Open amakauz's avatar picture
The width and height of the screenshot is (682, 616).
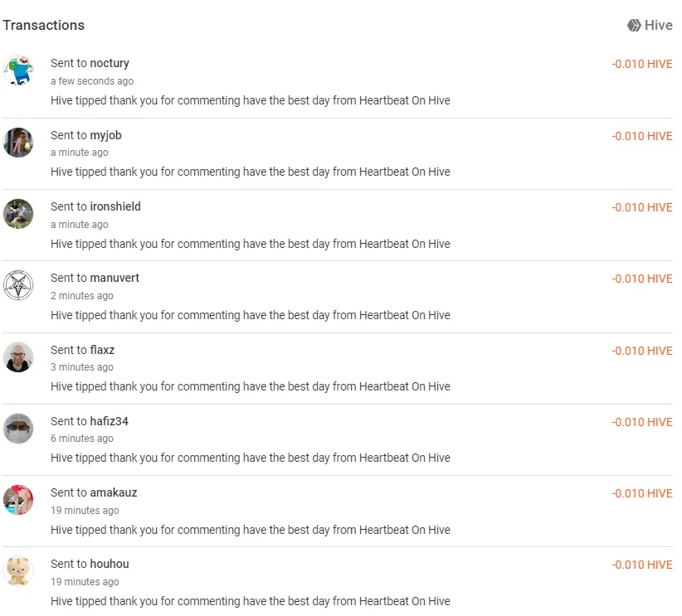18,500
